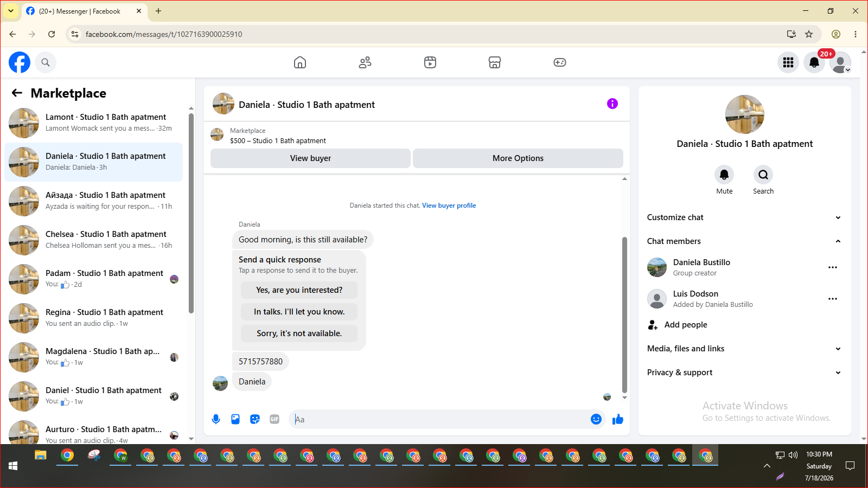Screen dimensions: 868x488
Task: Open the emoji picker in message box
Action: [596, 419]
